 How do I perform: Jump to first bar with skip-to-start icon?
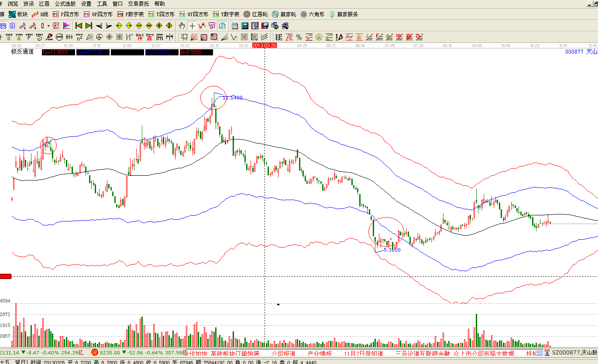79,26
